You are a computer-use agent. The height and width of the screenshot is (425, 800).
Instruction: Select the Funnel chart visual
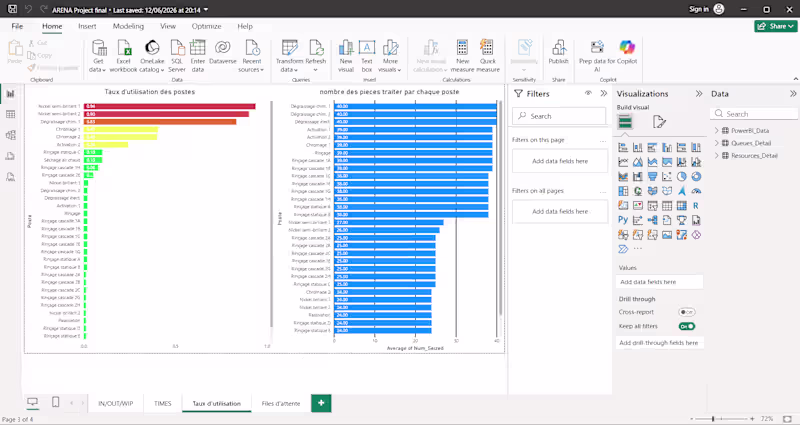click(x=652, y=177)
